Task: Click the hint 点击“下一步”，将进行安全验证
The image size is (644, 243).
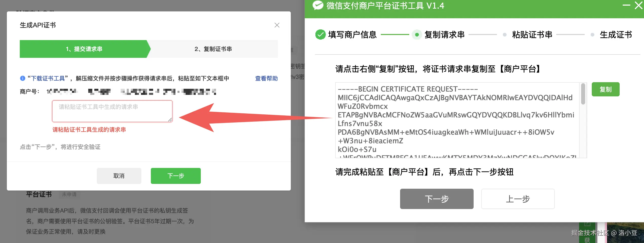Action: [x=60, y=147]
